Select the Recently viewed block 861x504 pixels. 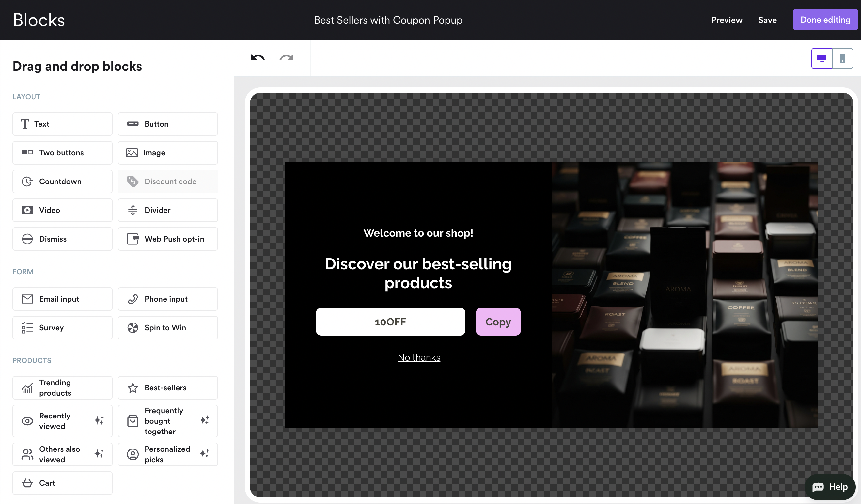(62, 421)
